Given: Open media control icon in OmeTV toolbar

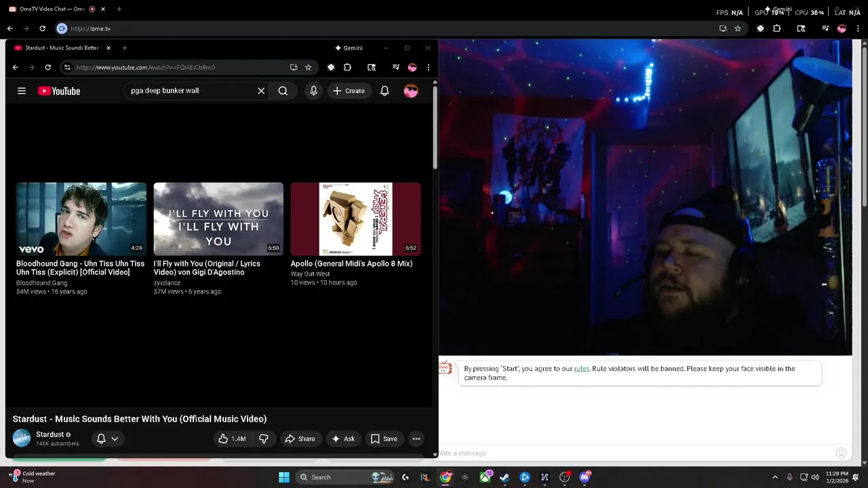Looking at the screenshot, I should [825, 28].
